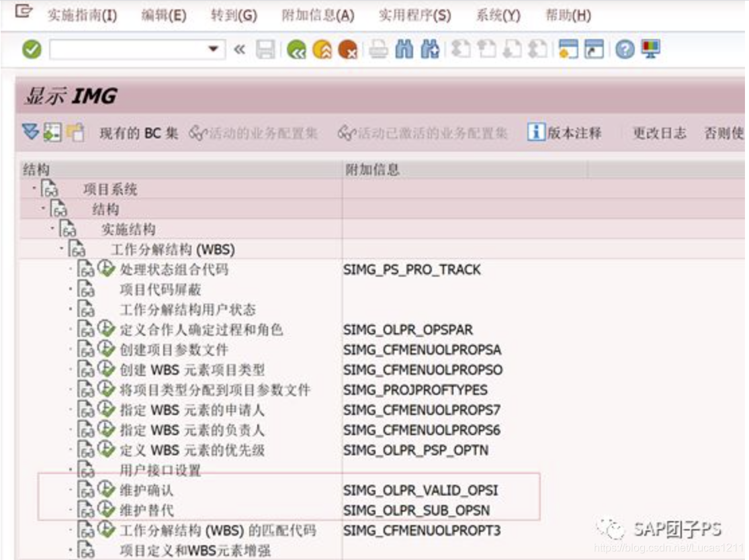
Task: Open the 实用程序(S) menu
Action: coord(415,15)
